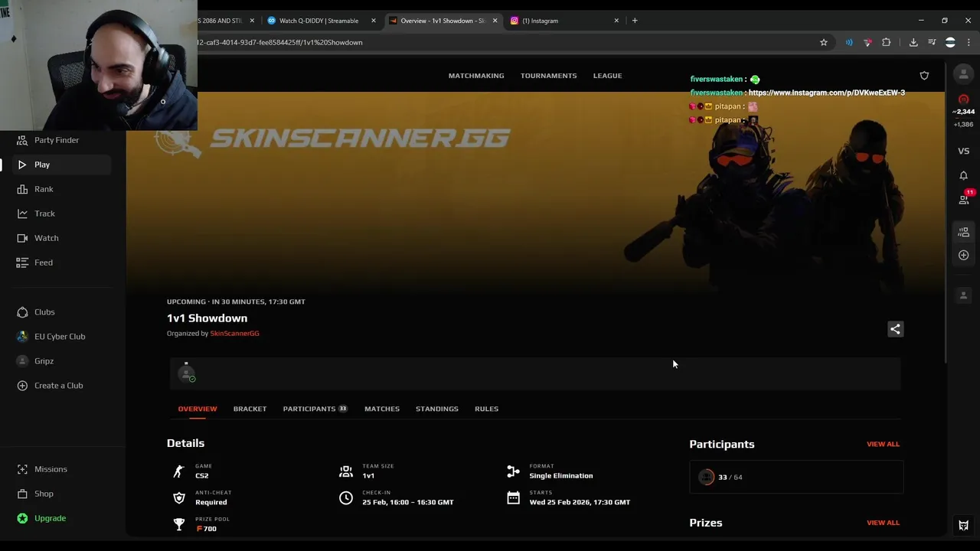Open friends list with 11 badge
The height and width of the screenshot is (551, 980).
[964, 199]
